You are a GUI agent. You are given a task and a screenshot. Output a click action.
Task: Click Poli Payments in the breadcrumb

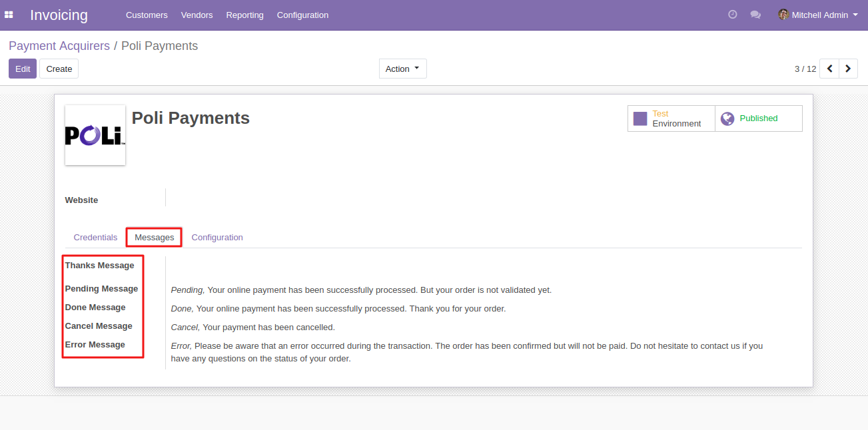pyautogui.click(x=159, y=46)
